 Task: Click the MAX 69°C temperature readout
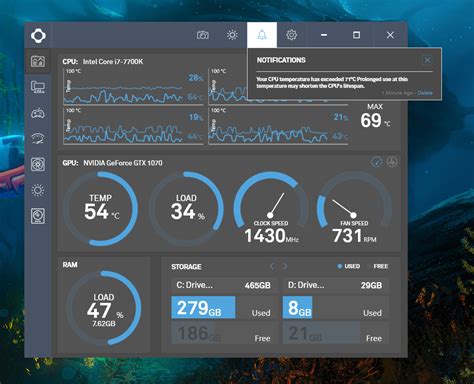375,116
